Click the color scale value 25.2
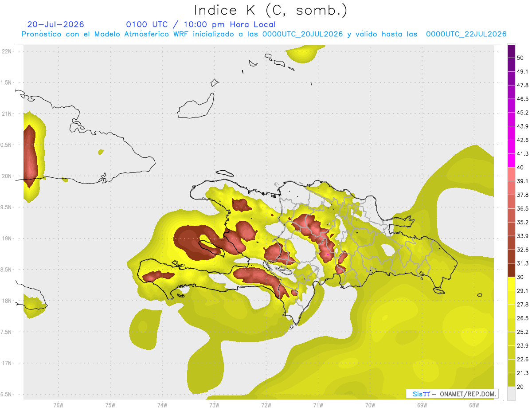532x411 pixels. [523, 332]
